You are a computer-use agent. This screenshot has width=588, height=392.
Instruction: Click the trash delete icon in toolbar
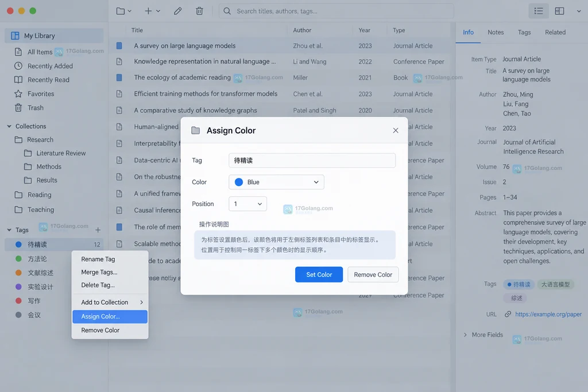click(x=199, y=11)
